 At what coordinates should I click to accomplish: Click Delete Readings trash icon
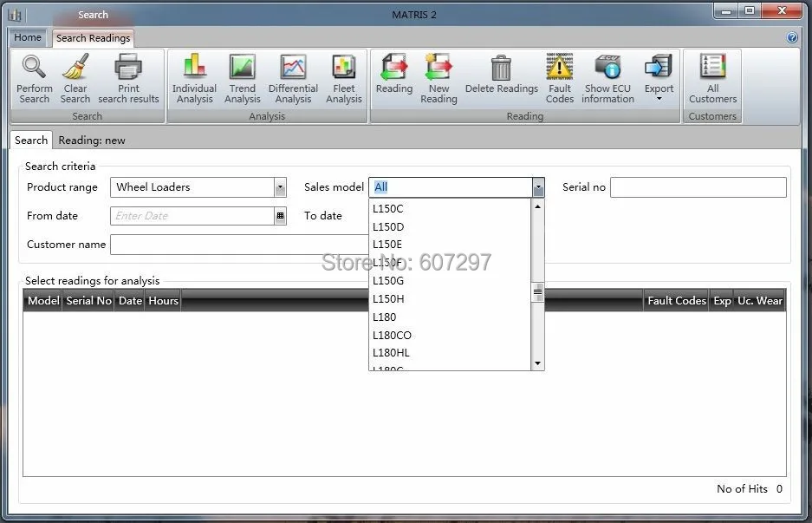pos(501,69)
